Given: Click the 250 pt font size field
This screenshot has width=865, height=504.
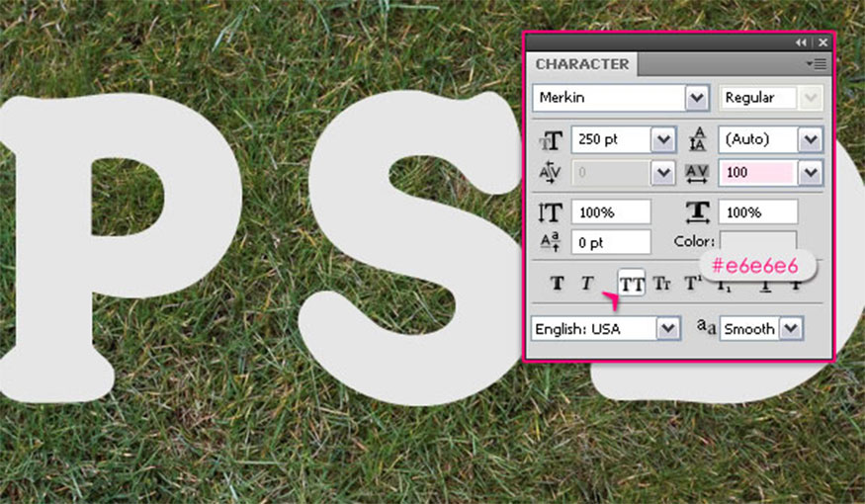Looking at the screenshot, I should coord(612,140).
